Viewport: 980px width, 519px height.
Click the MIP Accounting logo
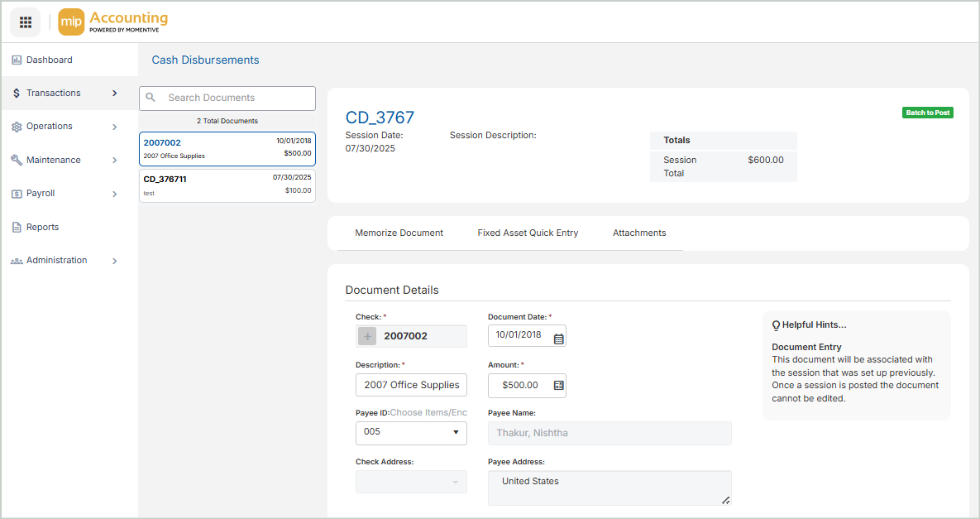coord(113,22)
